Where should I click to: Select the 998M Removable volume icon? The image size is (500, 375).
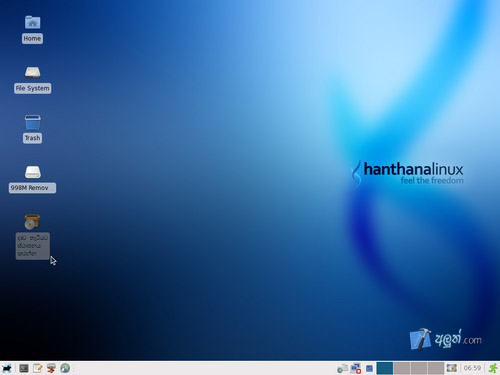[32, 172]
